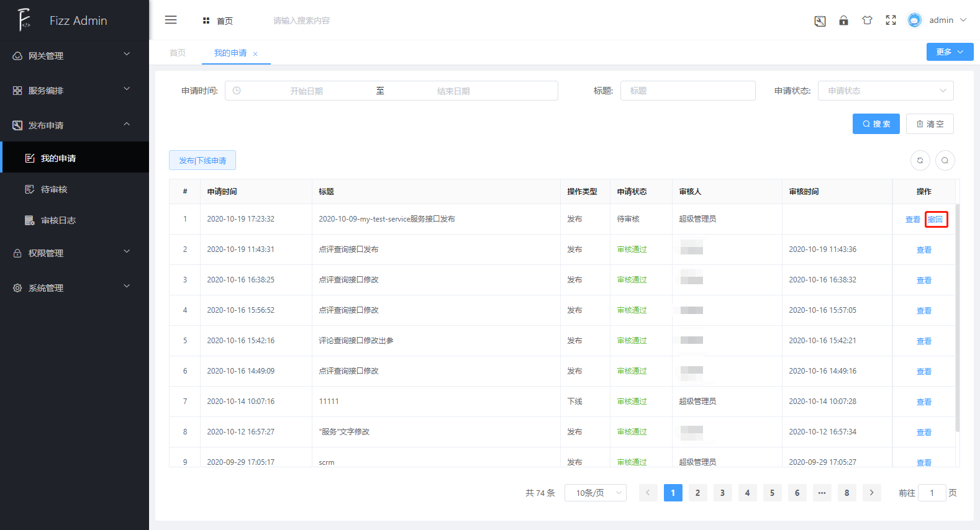The image size is (980, 530).
Task: Jump forward with pagination ellipsis
Action: [x=822, y=493]
